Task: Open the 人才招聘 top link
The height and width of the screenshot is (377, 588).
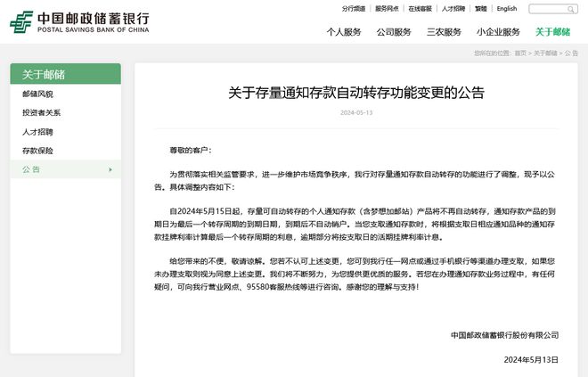Action: pos(453,9)
